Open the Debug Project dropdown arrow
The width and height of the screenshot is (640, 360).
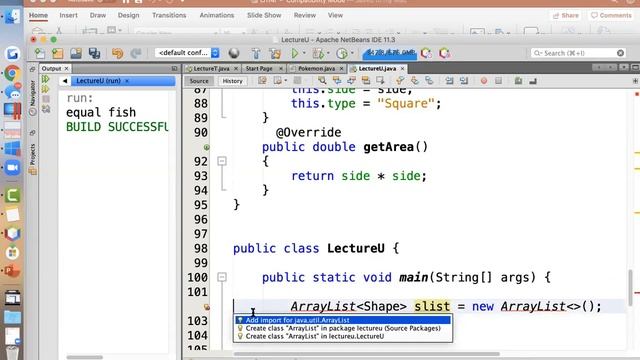click(x=328, y=53)
